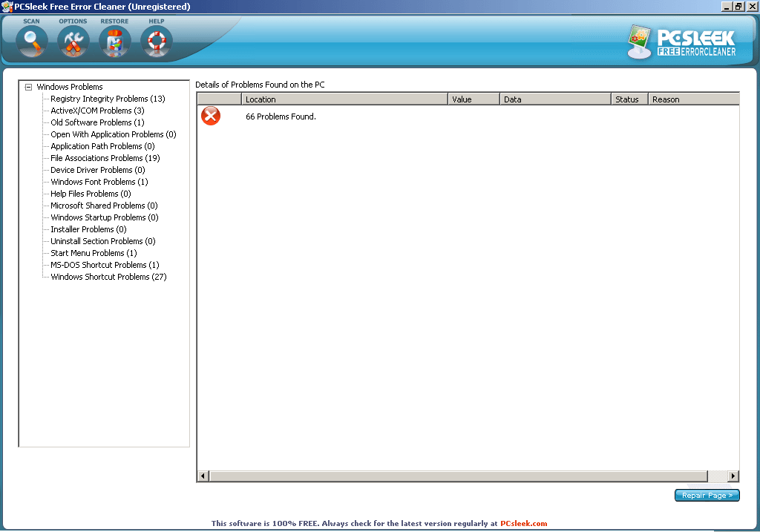Select Application Path Problems (0)

(x=102, y=146)
